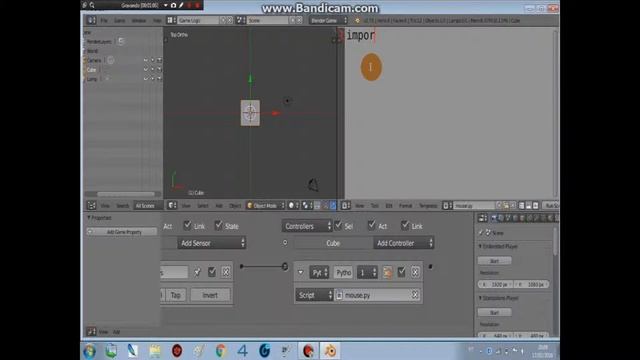The height and width of the screenshot is (360, 640).
Task: Open the Scene selector field
Action: point(268,20)
